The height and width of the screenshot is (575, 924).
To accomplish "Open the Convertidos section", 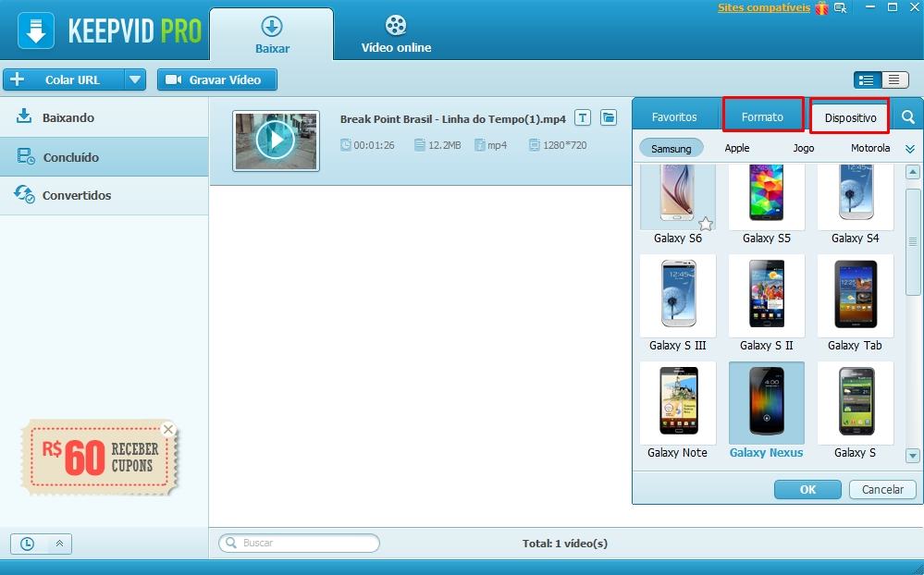I will 105,195.
